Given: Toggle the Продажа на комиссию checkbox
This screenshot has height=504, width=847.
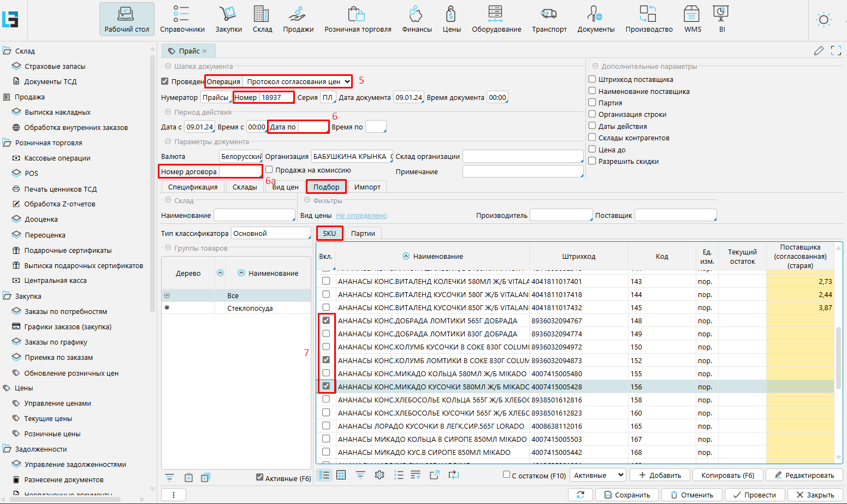Looking at the screenshot, I should coord(269,170).
